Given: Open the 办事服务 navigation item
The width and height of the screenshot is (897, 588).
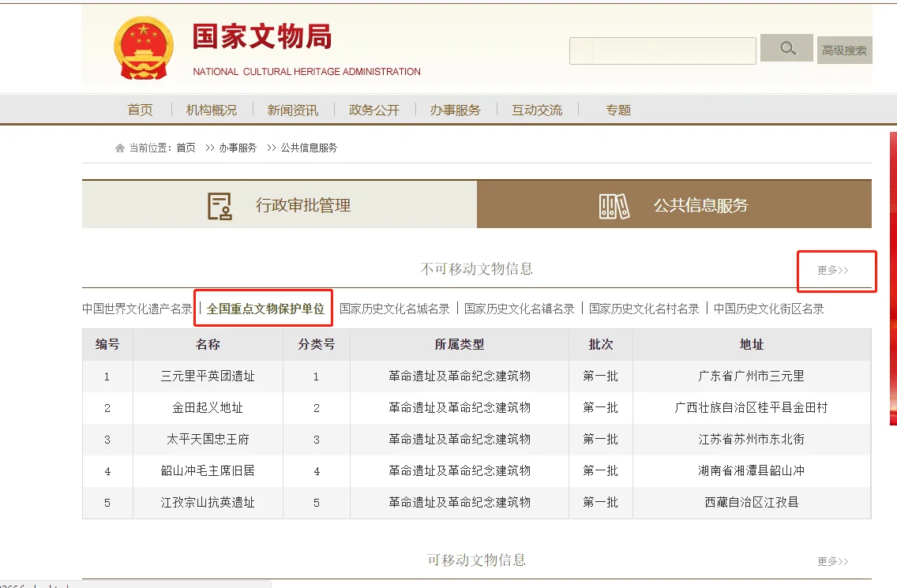Looking at the screenshot, I should point(456,110).
